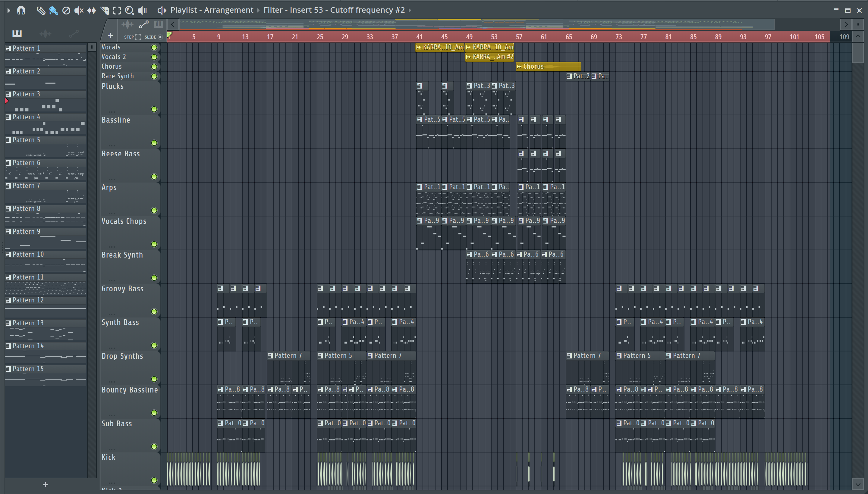The height and width of the screenshot is (494, 868).
Task: Click the song overview minimap
Action: 476,24
